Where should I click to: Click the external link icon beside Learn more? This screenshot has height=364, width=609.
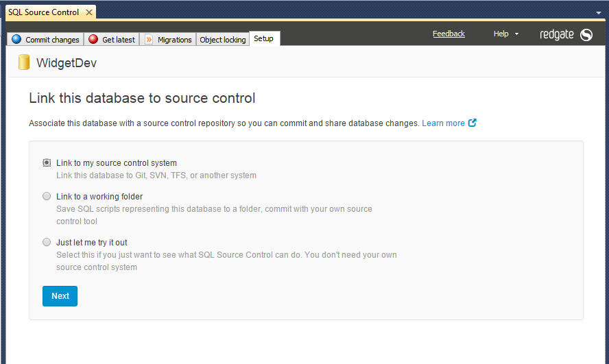[x=473, y=123]
